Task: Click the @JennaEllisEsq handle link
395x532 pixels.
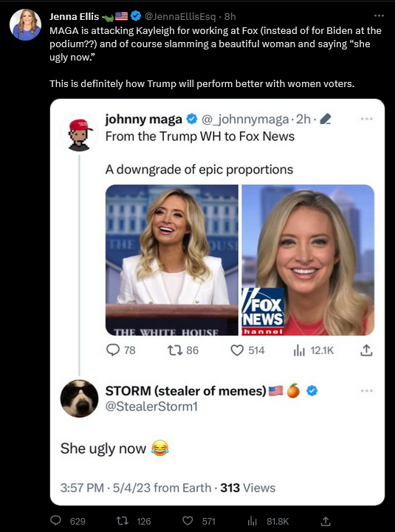Action: point(180,16)
